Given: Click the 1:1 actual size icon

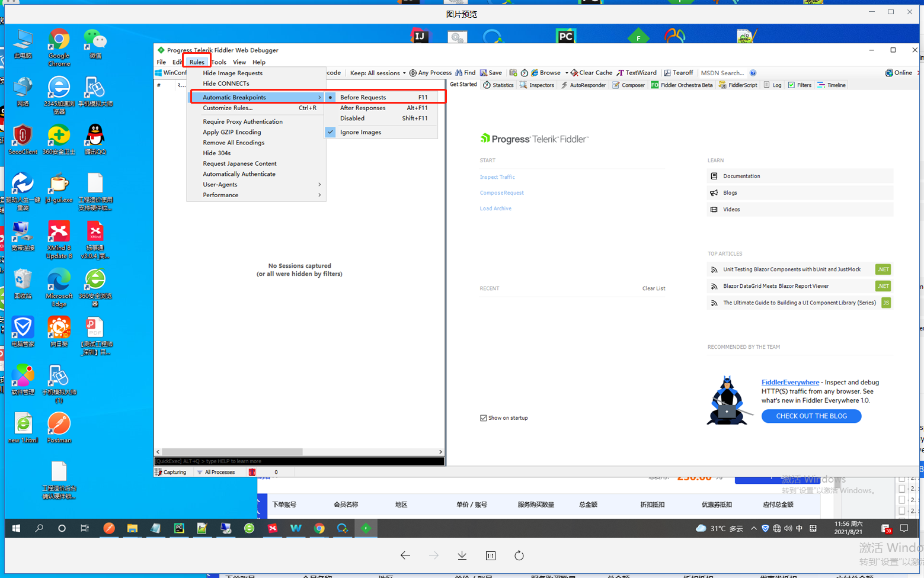Looking at the screenshot, I should (491, 555).
